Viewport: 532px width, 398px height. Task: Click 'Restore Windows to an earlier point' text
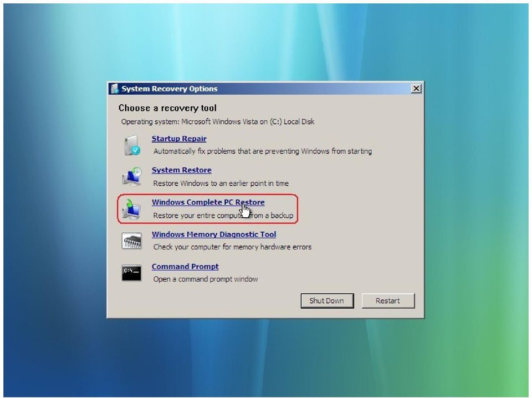coord(221,183)
